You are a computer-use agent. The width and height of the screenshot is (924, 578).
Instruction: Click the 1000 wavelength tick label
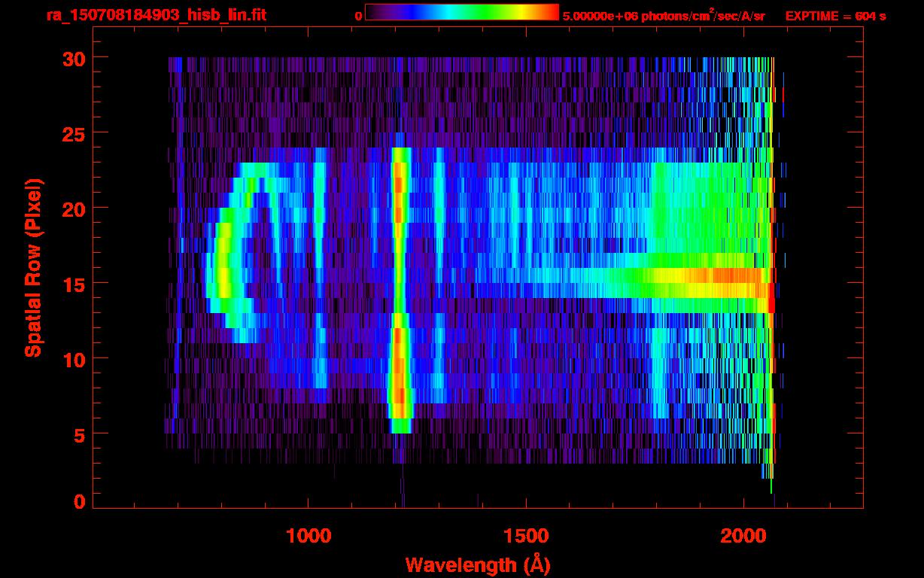click(x=309, y=536)
